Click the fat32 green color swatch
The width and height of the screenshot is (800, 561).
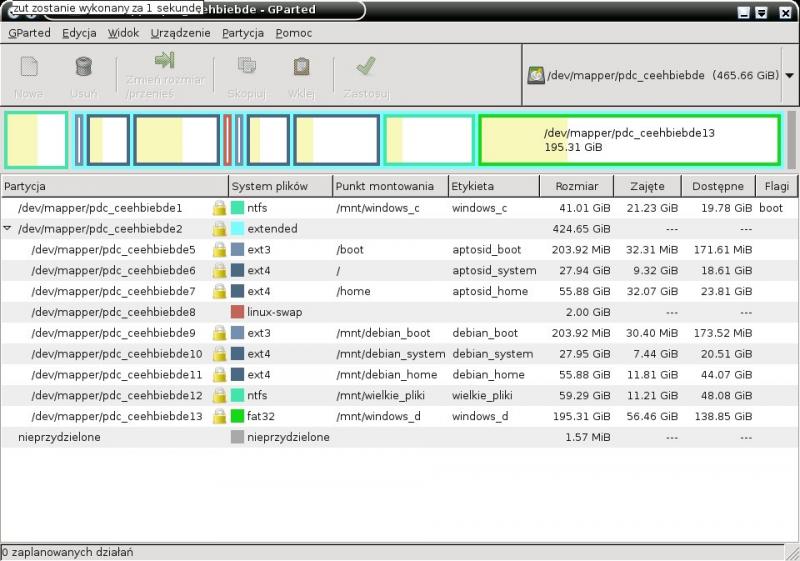coord(237,416)
